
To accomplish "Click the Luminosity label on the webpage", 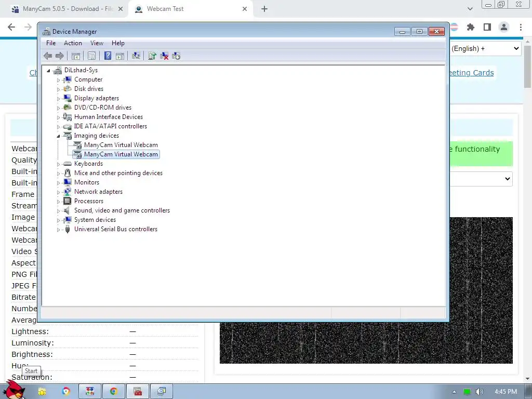I will point(33,343).
